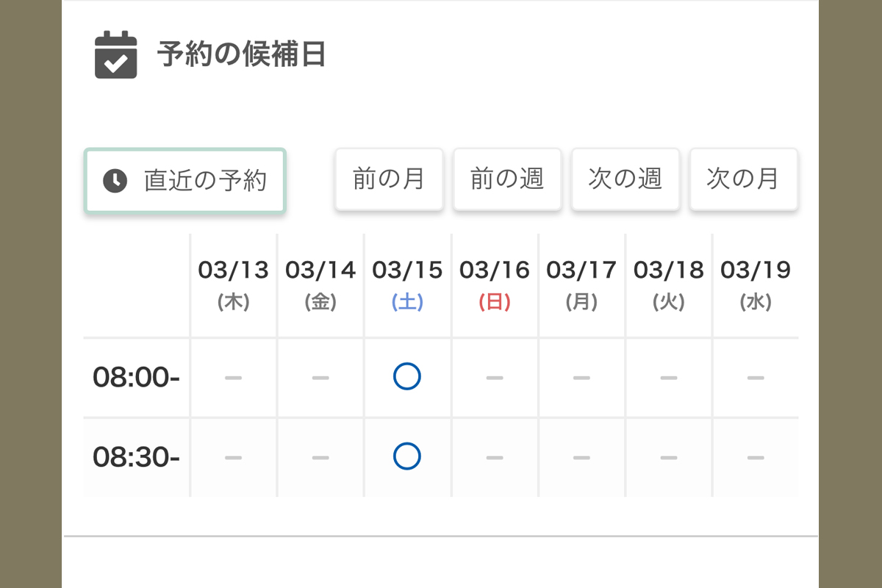Click the unavailable 03/13 08:00 slot dash
This screenshot has height=588, width=882.
234,378
